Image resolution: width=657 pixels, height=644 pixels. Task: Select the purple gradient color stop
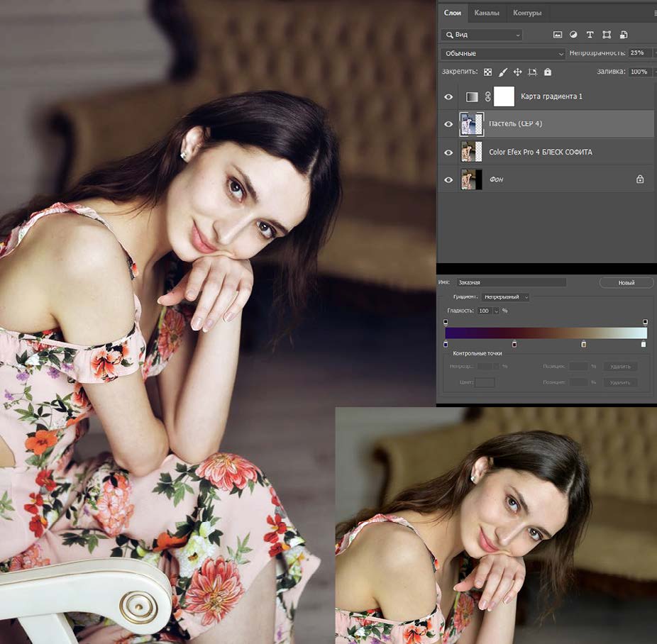click(446, 344)
